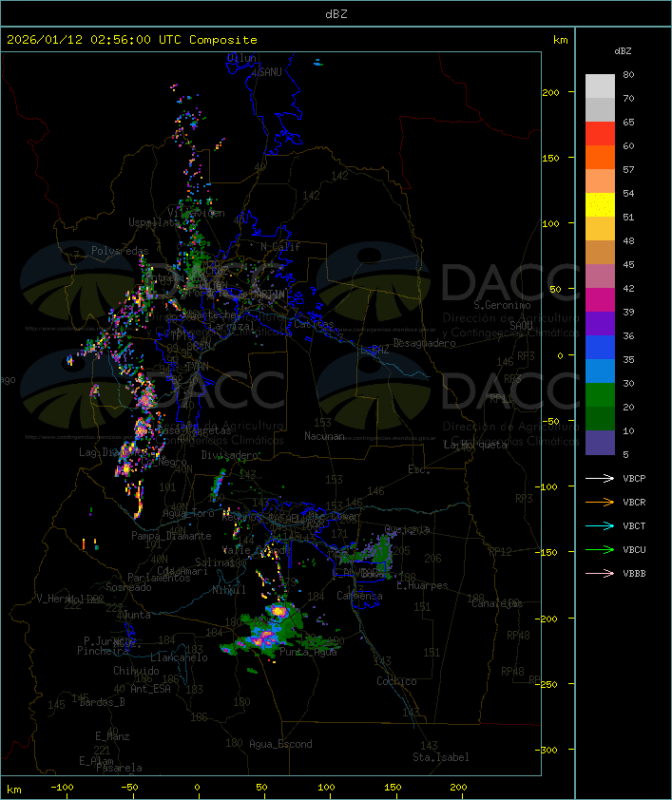Select the dark green 10-20 dBZ swatch
672x800 pixels.
600,419
